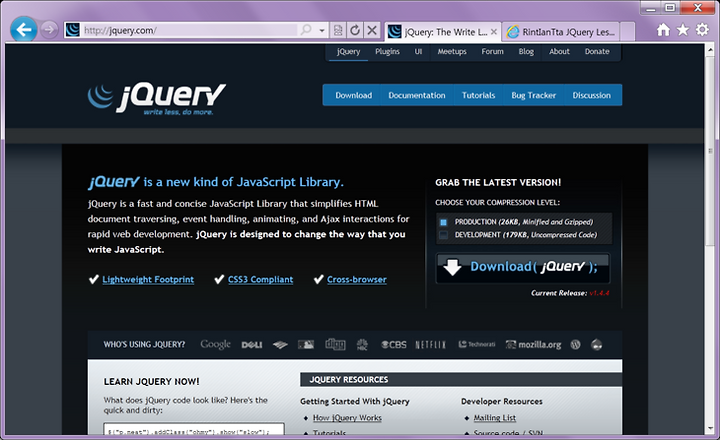This screenshot has height=440, width=720.
Task: Click the MLB logo icon
Action: point(306,344)
